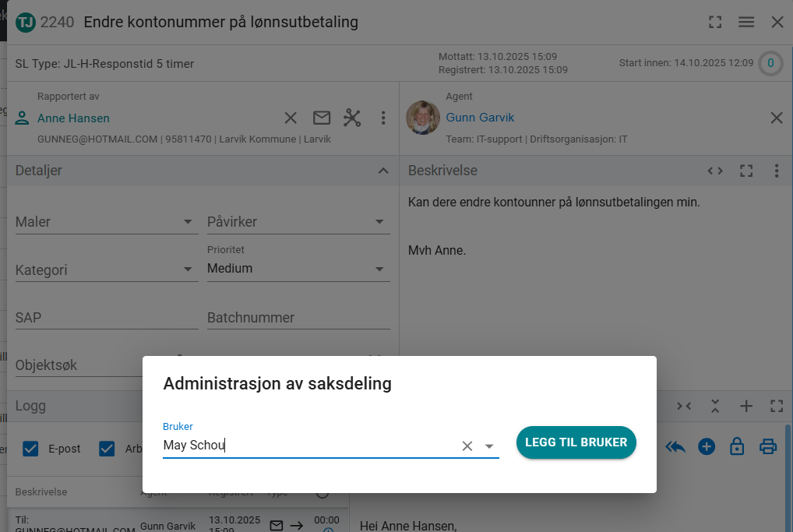
Task: Clear May Schou from the Bruker field
Action: [x=467, y=446]
